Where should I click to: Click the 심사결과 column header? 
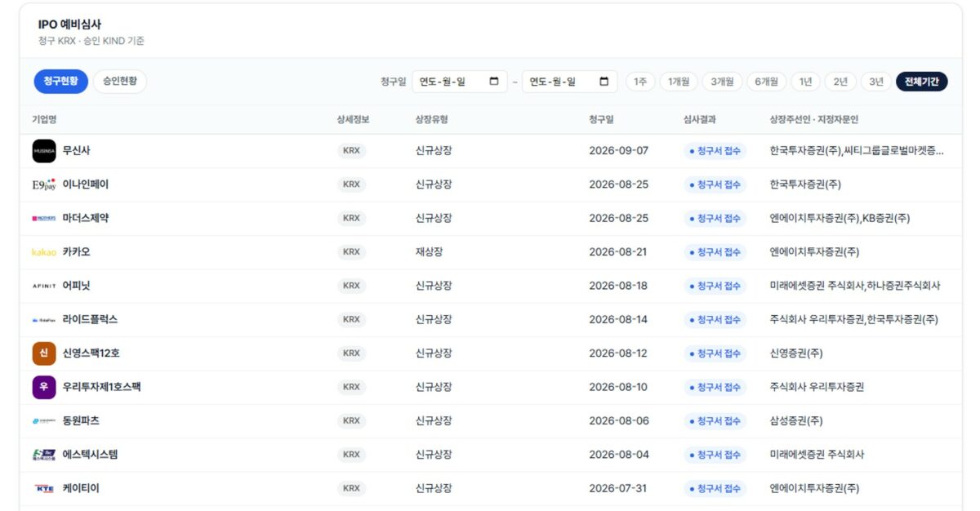[x=700, y=120]
